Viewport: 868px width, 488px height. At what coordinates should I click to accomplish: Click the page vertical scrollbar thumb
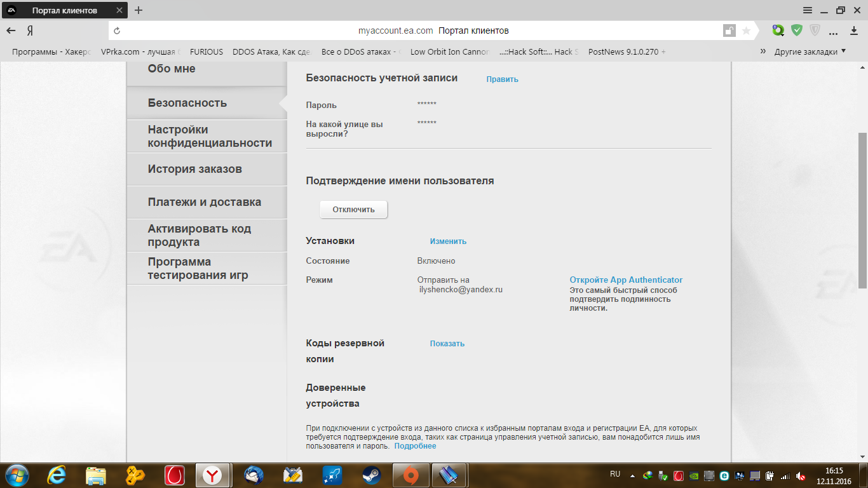tap(863, 210)
